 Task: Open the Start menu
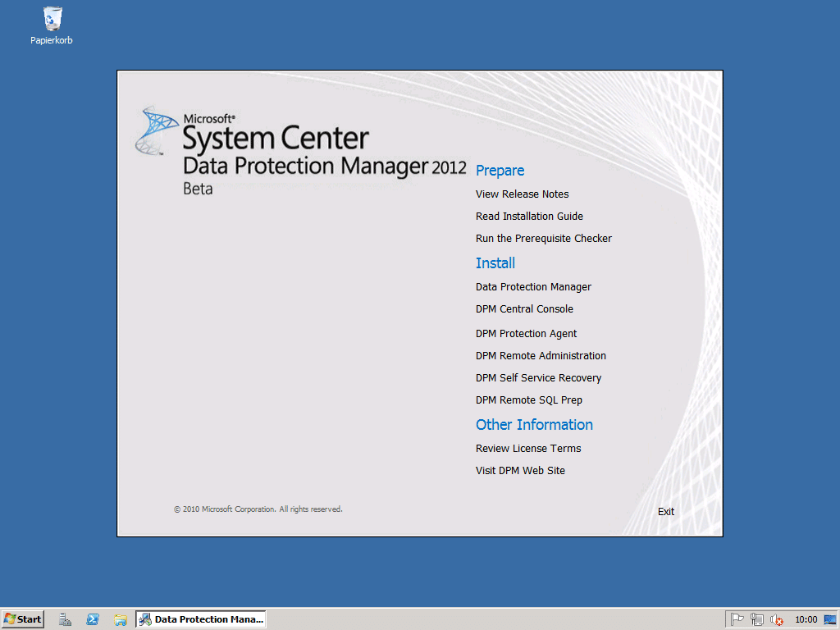pyautogui.click(x=22, y=619)
